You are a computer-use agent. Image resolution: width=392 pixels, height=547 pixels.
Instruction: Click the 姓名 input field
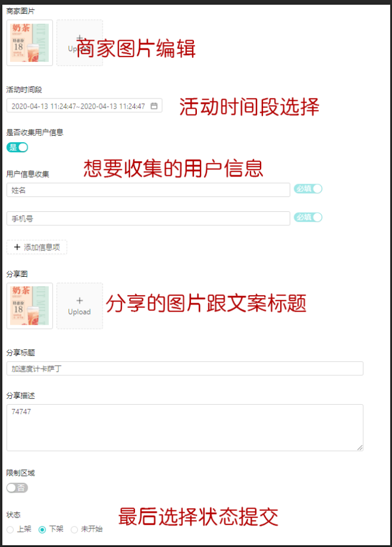(x=148, y=190)
